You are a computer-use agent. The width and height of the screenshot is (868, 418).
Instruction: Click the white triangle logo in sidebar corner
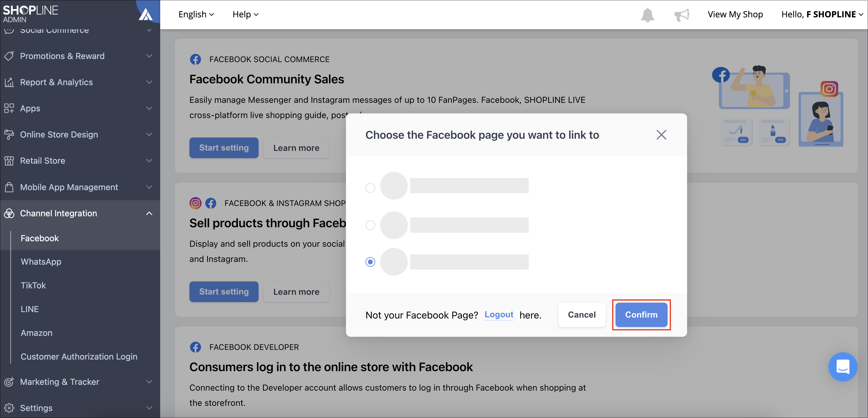pyautogui.click(x=146, y=14)
